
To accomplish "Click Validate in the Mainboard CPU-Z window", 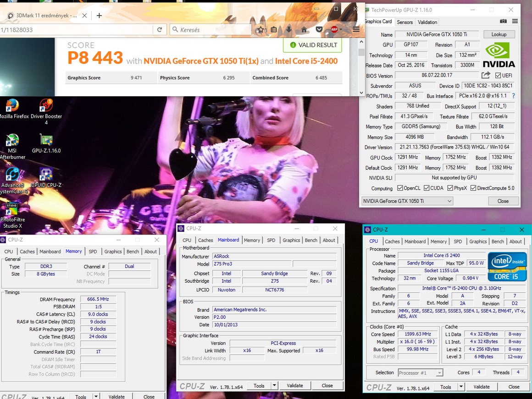I will (295, 385).
